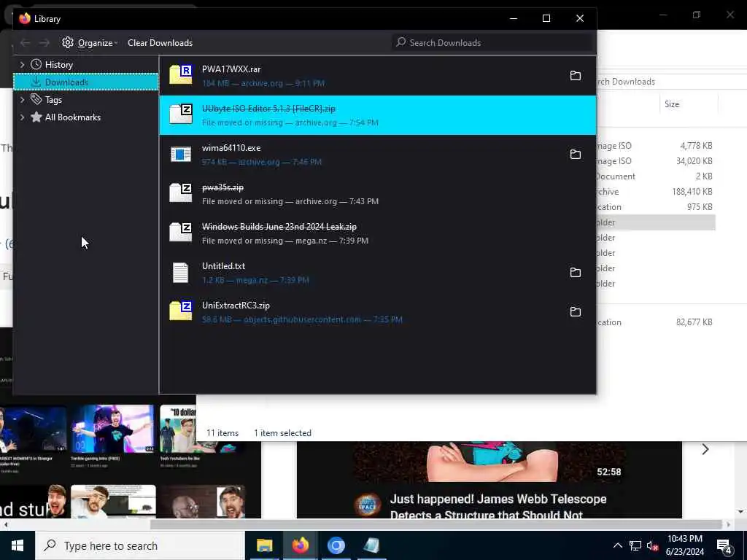Viewport: 747px width, 560px height.
Task: Click the muted volume tray icon
Action: point(652,545)
